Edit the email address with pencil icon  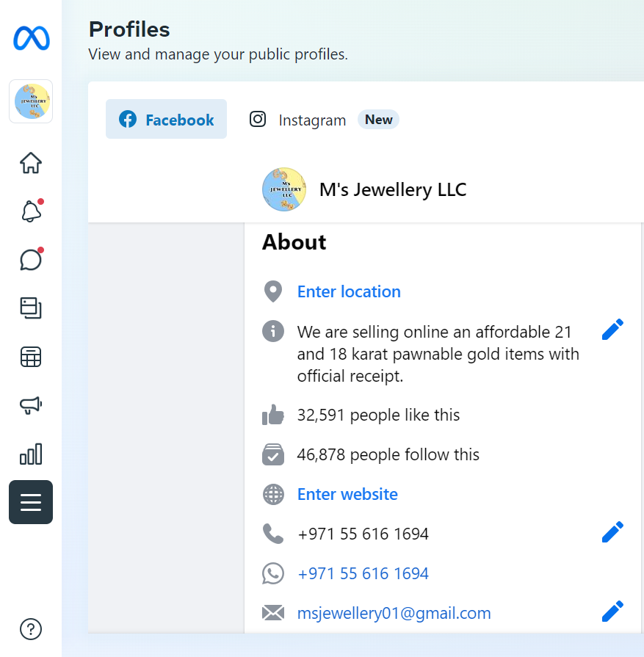(x=612, y=611)
